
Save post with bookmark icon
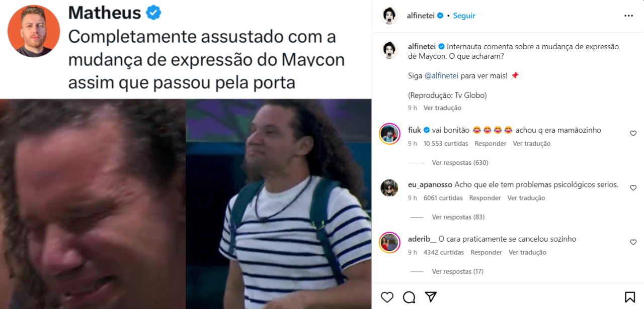pyautogui.click(x=629, y=297)
